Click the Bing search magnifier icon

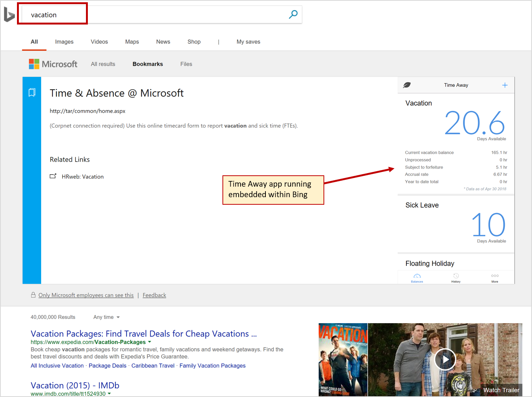tap(293, 14)
